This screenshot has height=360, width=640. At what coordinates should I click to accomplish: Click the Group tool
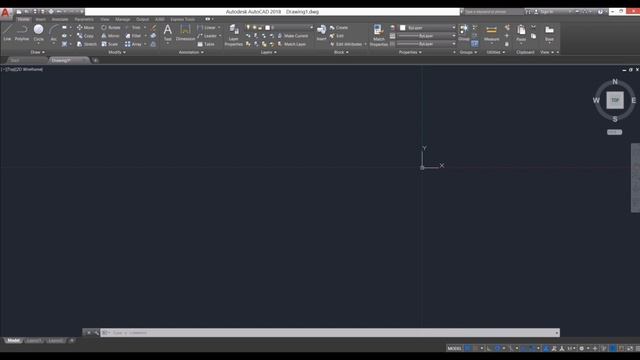click(x=463, y=32)
